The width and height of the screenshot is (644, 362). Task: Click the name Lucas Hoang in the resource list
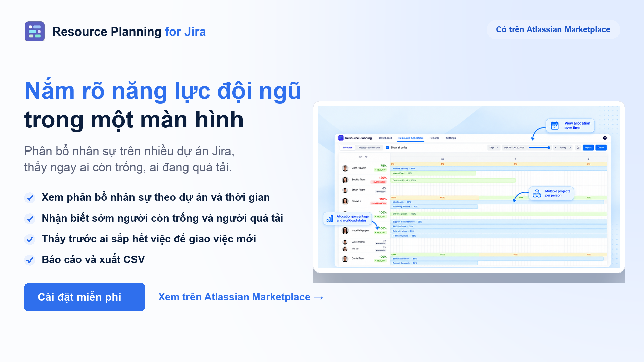coord(358,242)
